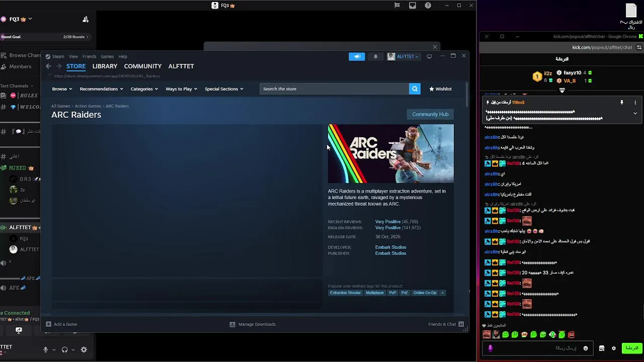Open Friends & Chat in Steam
Image resolution: width=644 pixels, height=362 pixels.
click(x=446, y=324)
